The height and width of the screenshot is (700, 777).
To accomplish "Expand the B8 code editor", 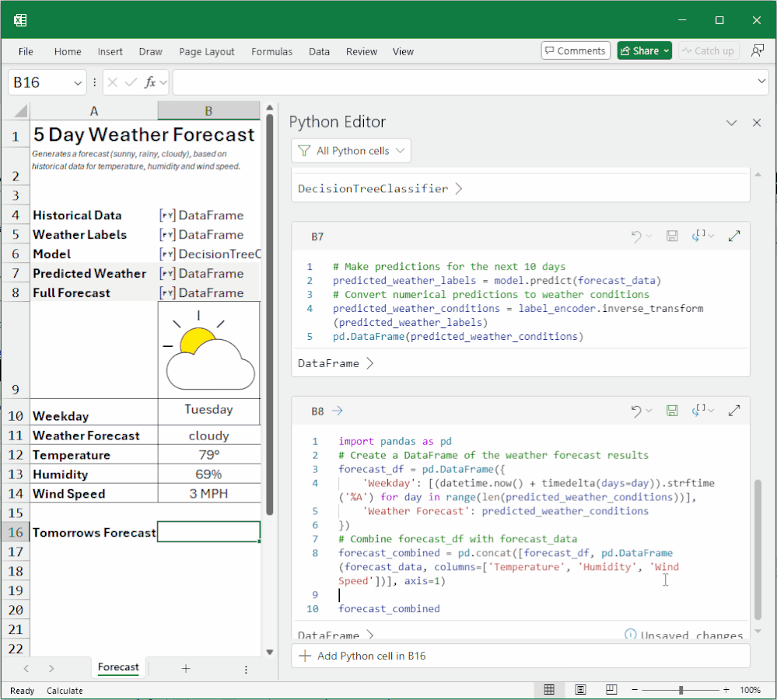I will (734, 411).
